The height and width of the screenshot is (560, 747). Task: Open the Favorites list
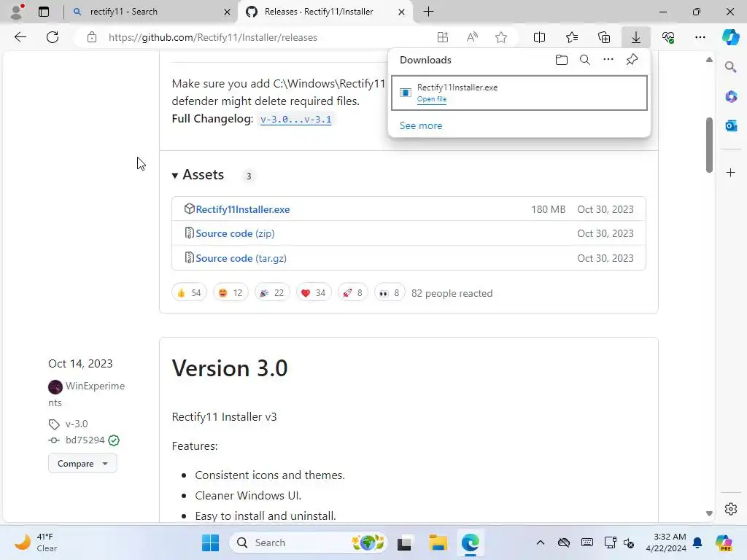[572, 37]
